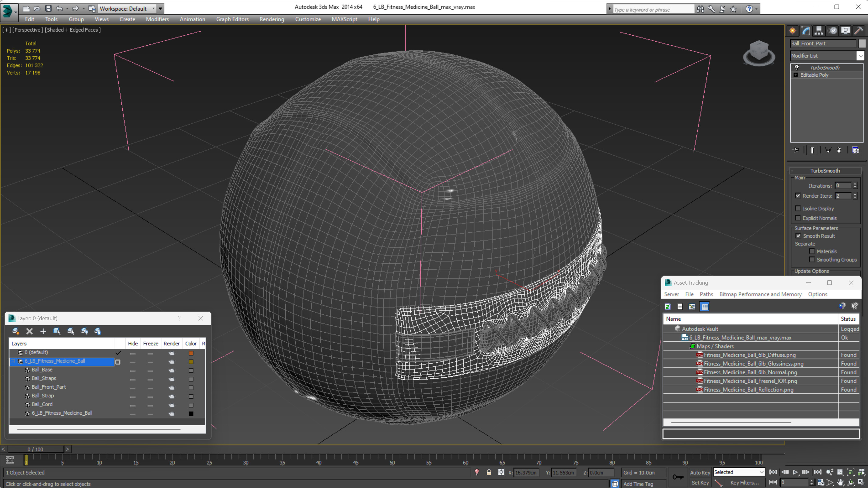The width and height of the screenshot is (868, 488).
Task: Expand the Editable Poly stack entry
Action: (796, 75)
